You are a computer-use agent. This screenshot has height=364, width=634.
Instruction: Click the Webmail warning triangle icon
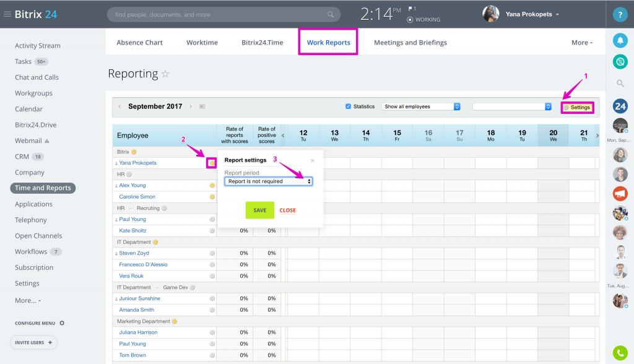47,141
